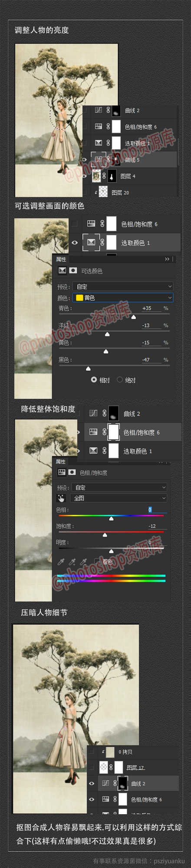Click the 洋红 slider handle
Screen dimensions: 191x868
point(107,334)
